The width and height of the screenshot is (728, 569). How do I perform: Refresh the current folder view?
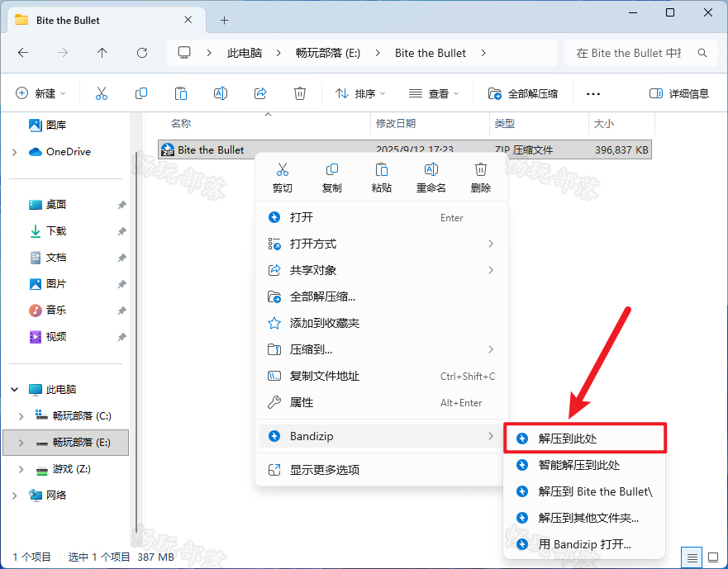pyautogui.click(x=142, y=53)
